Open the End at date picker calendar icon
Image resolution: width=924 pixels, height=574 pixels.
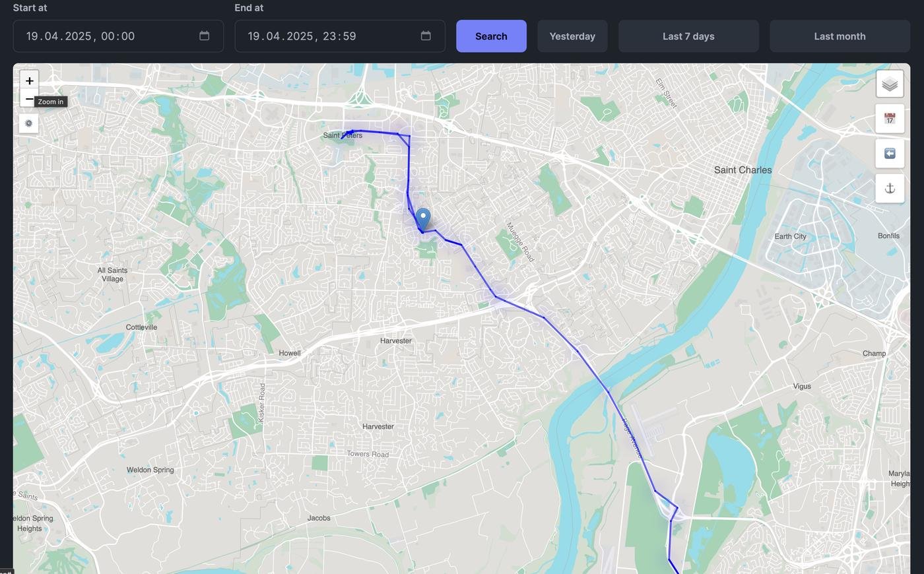[x=426, y=36]
